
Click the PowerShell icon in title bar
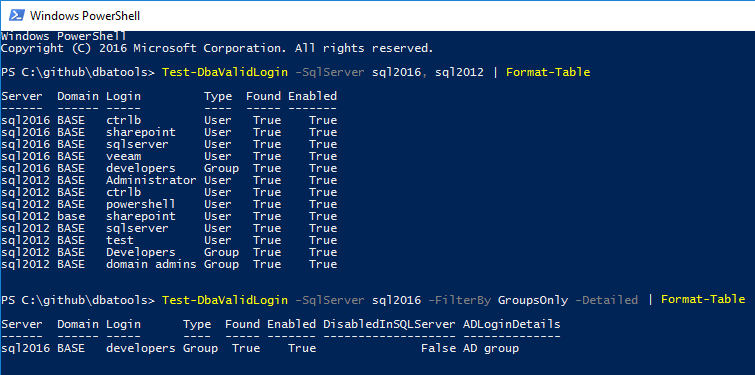tap(17, 15)
